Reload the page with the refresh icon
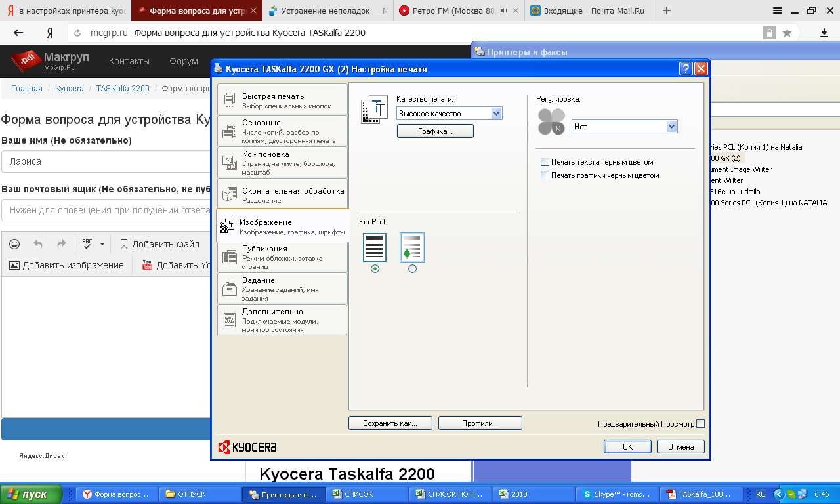 [77, 33]
